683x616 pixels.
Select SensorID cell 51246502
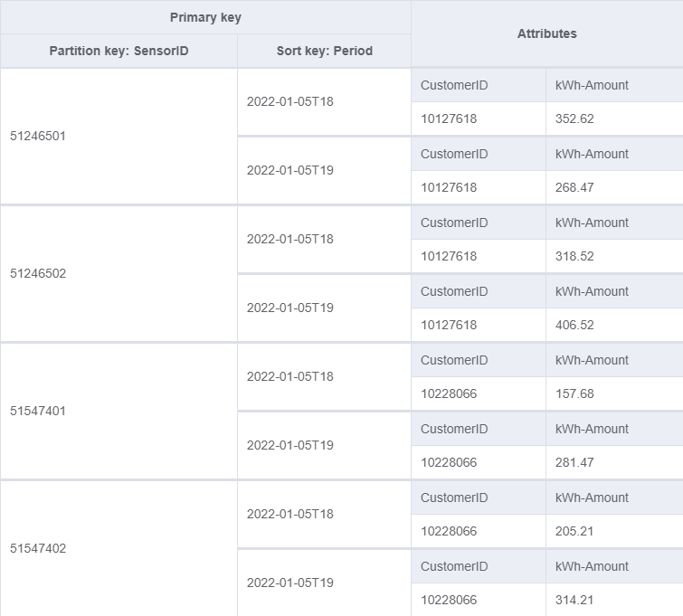click(x=38, y=273)
